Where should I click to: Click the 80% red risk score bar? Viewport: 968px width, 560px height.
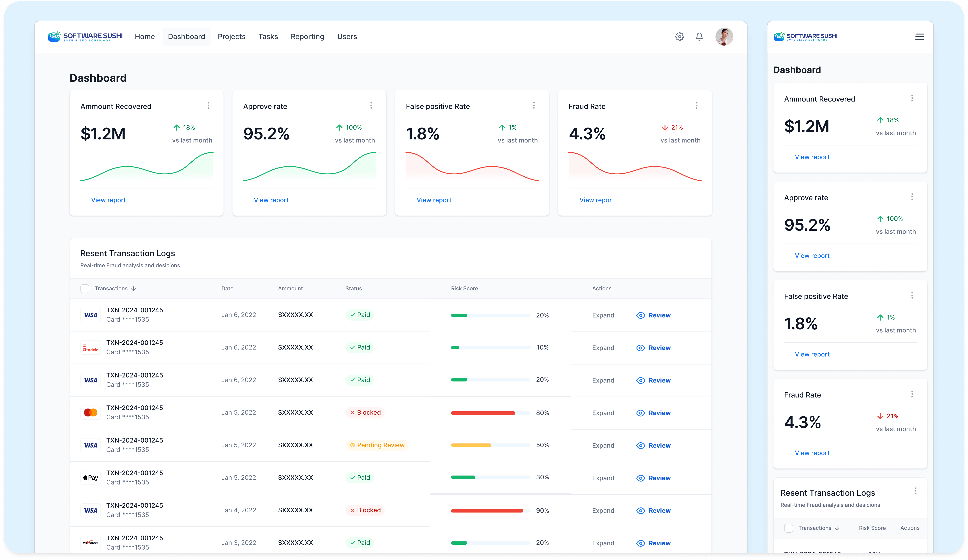click(x=483, y=413)
